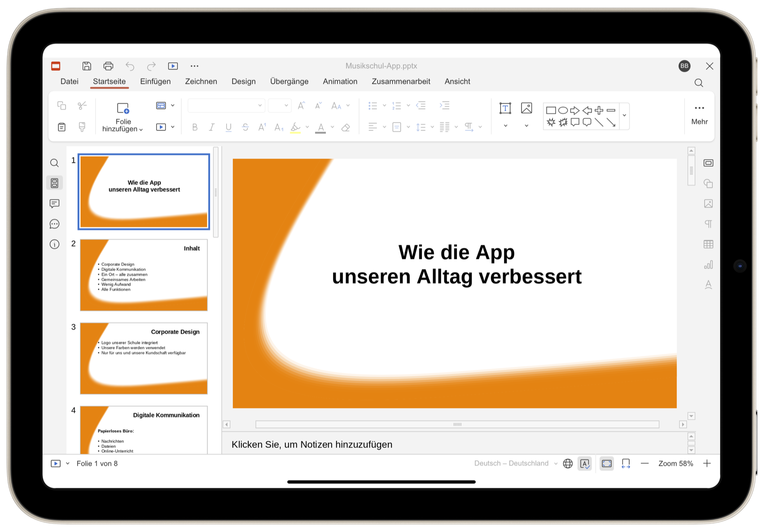Click the zoom in plus button
763x532 pixels.
point(707,463)
